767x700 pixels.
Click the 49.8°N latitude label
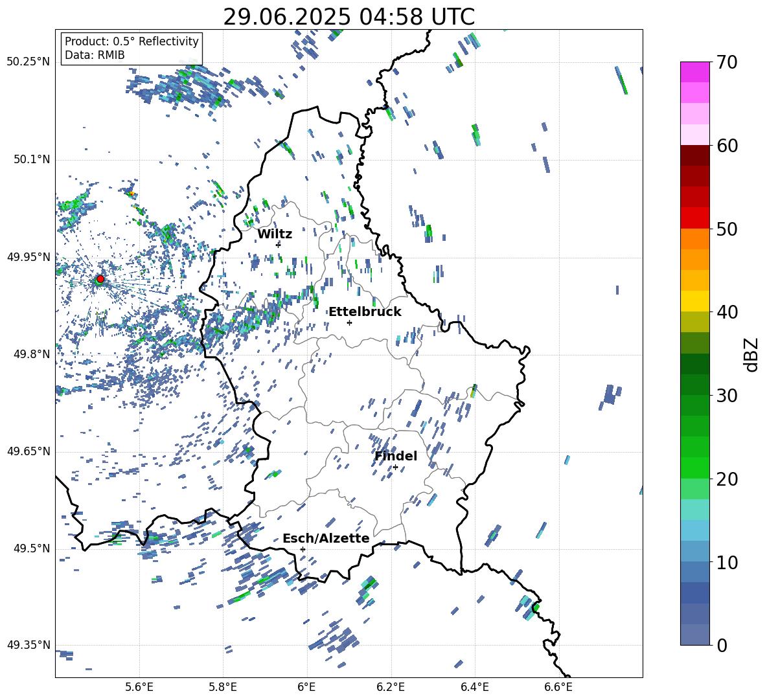[32, 354]
